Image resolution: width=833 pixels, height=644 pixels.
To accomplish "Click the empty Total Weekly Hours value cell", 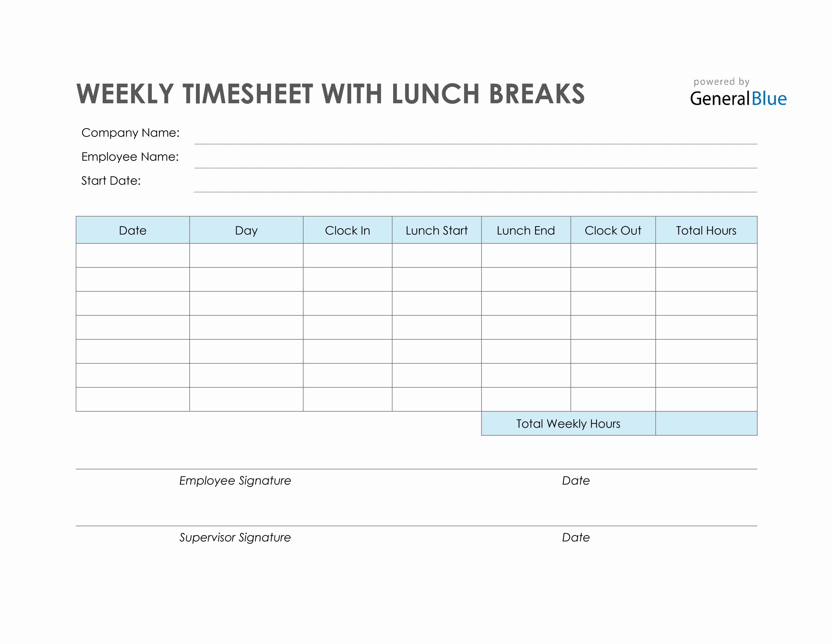I will coord(706,423).
